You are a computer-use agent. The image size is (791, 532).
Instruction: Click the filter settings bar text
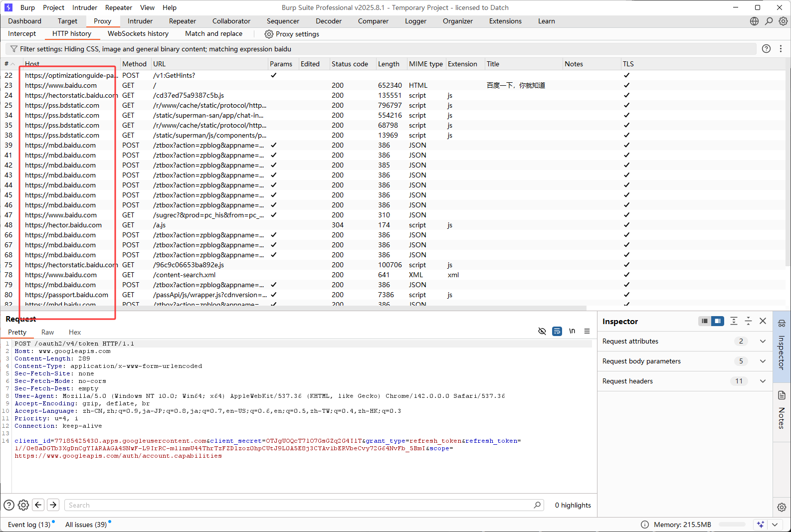click(155, 49)
